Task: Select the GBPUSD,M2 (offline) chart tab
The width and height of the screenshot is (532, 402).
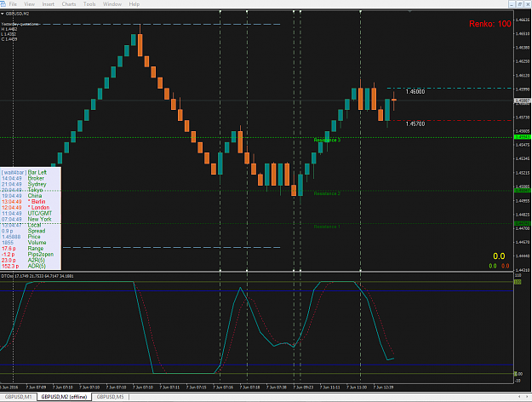Action: (x=64, y=397)
